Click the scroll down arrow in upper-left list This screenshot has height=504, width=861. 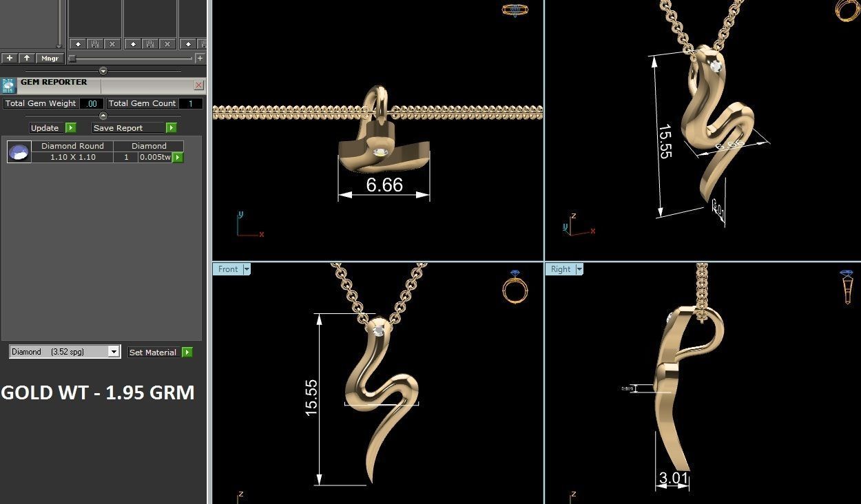59,46
